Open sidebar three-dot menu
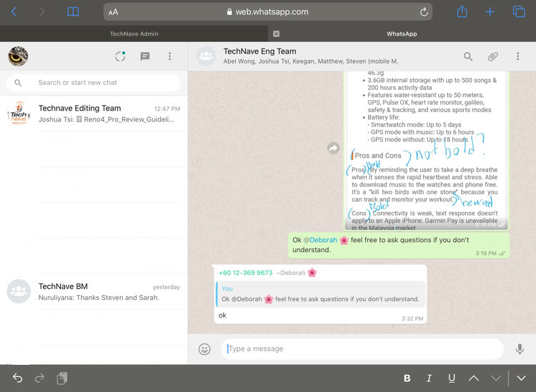The width and height of the screenshot is (536, 392). 169,56
